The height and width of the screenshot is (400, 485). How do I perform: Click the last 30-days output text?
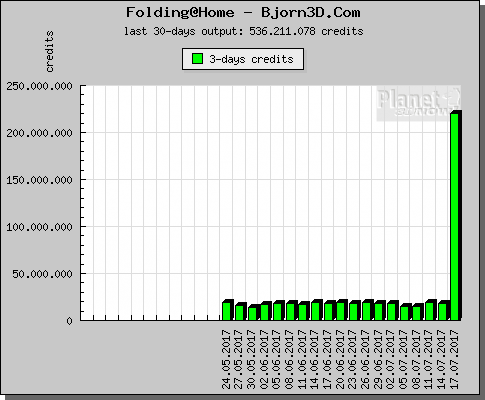pyautogui.click(x=244, y=31)
